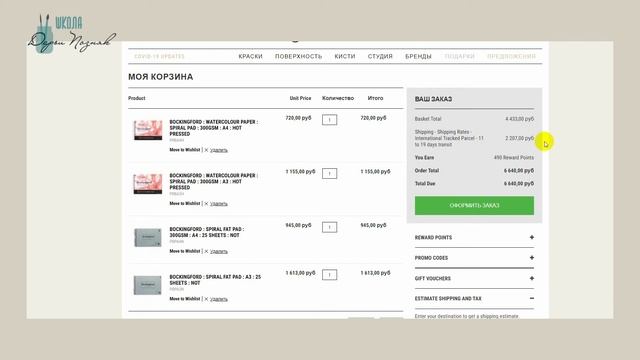Viewport: 640px width, 360px height.
Task: Click the Unit Price column header
Action: (x=300, y=98)
